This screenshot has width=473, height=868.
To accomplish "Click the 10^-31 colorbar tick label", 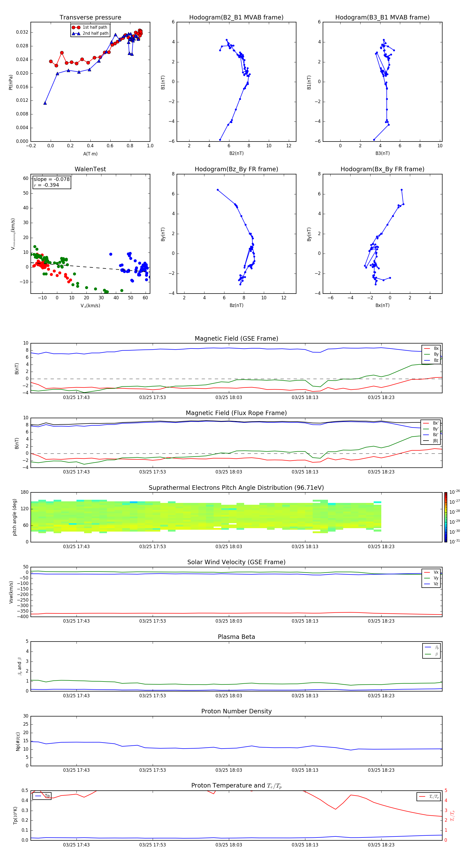I will click(455, 542).
